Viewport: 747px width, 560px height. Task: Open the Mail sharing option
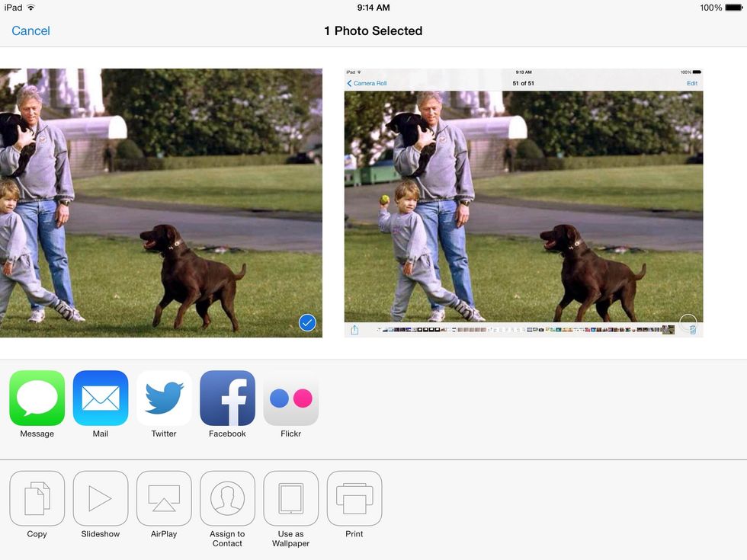click(100, 398)
